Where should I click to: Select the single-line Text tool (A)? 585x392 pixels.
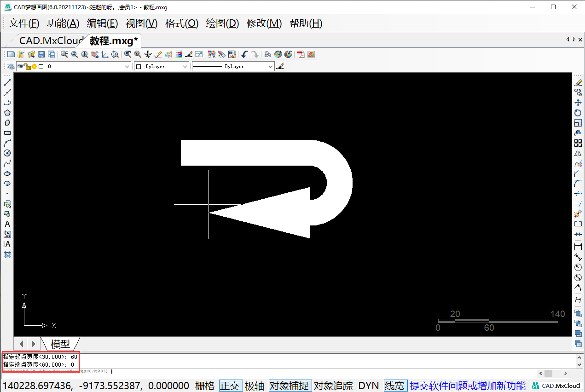tap(7, 224)
